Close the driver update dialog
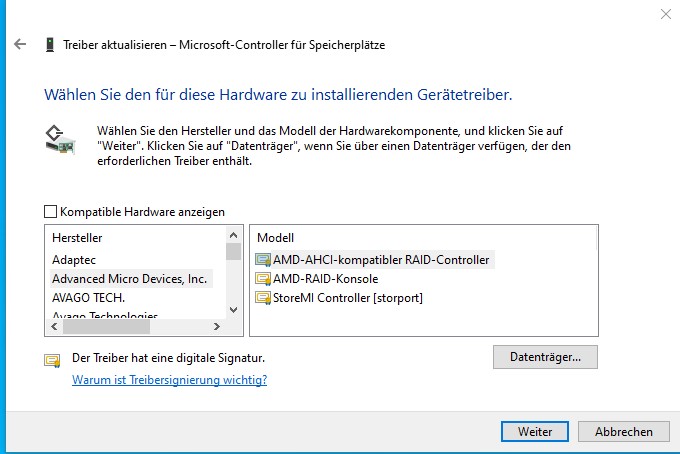 (x=666, y=14)
